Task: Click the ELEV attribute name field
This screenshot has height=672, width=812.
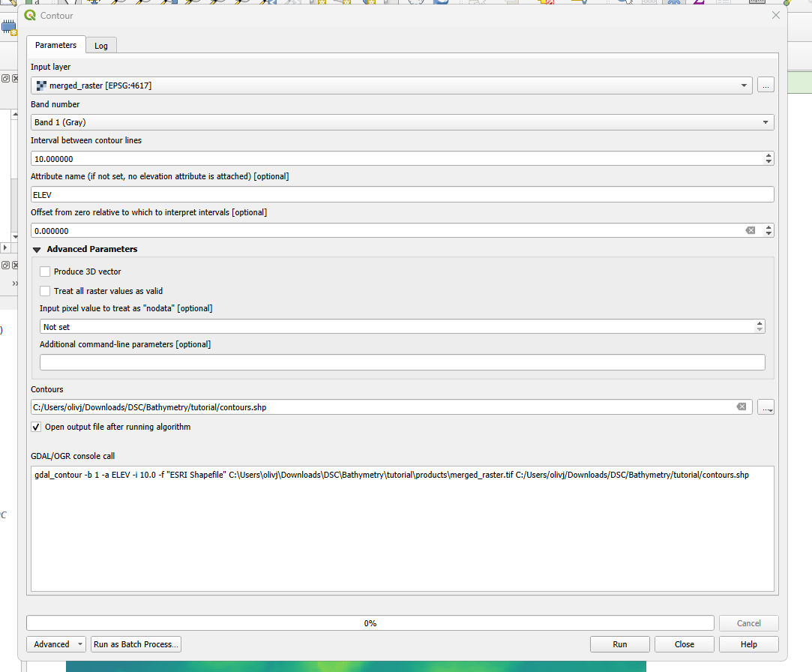Action: [403, 195]
